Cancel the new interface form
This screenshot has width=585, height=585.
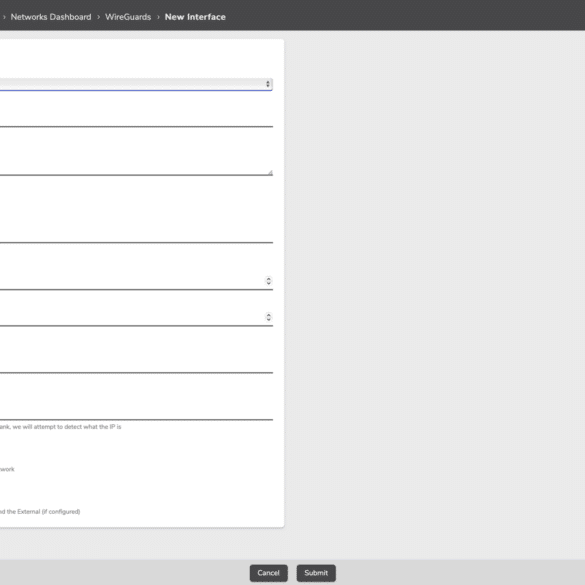268,573
